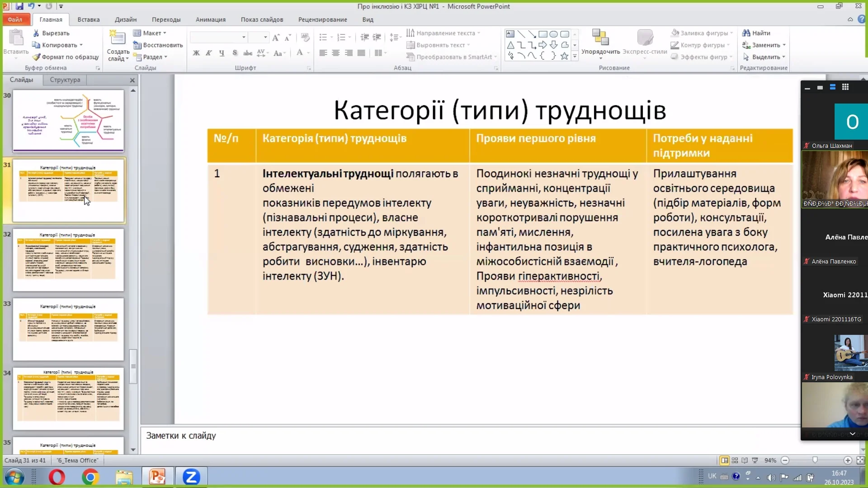Screen dimensions: 868x488
Task: Click the Format Painter button
Action: (x=66, y=57)
